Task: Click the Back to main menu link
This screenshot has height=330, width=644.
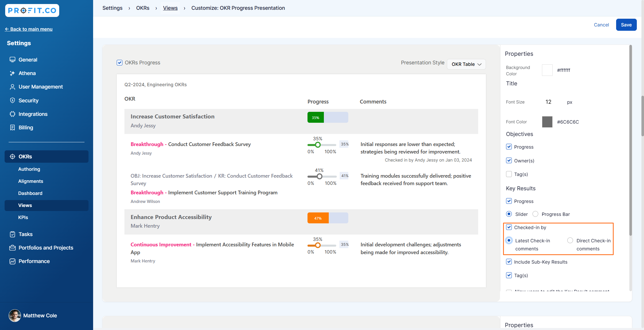Action: point(29,29)
